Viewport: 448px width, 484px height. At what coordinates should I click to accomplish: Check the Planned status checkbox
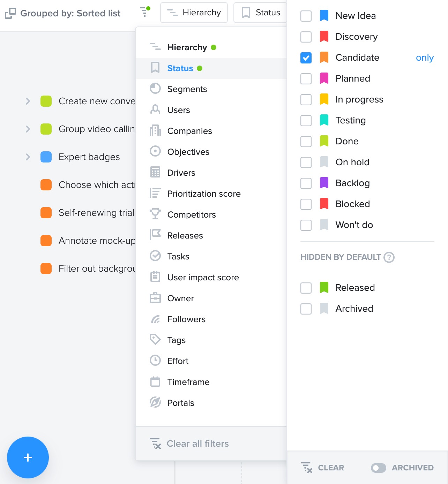pos(306,78)
